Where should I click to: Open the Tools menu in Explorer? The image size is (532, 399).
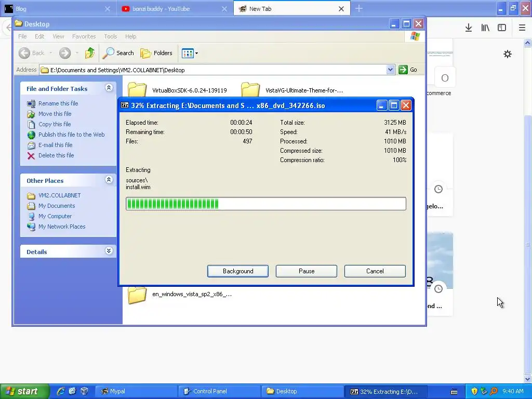(x=110, y=36)
